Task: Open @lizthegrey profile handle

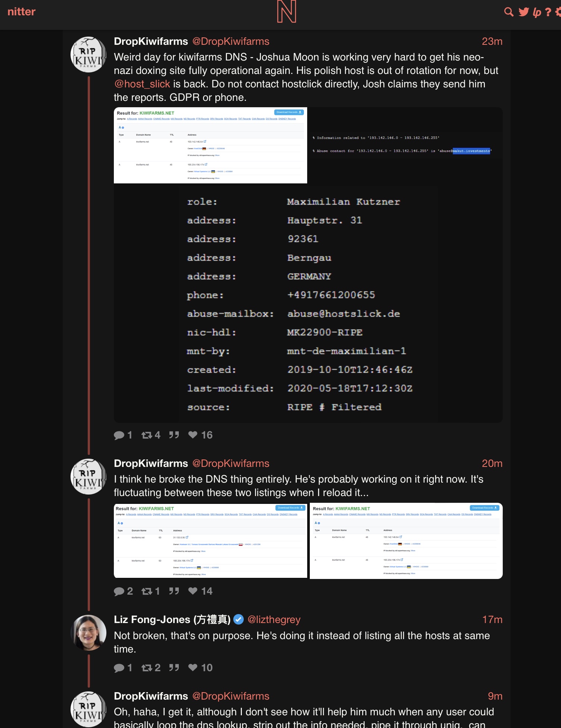Action: click(x=274, y=620)
